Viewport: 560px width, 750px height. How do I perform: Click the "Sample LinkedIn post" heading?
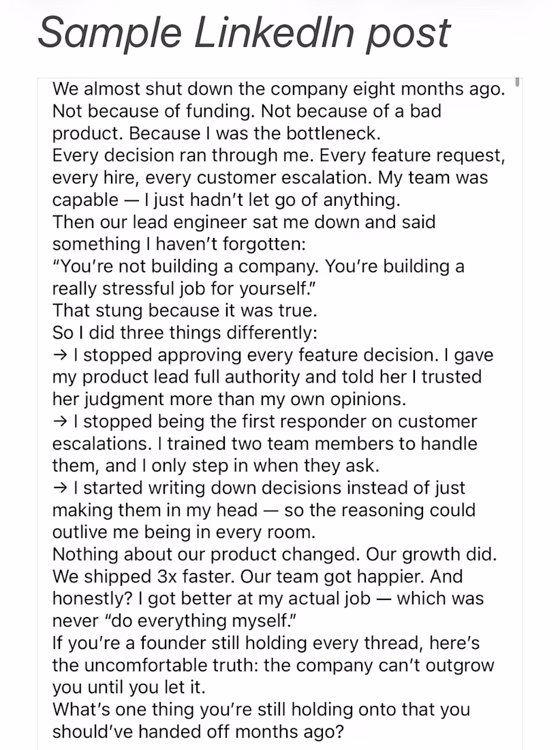[x=244, y=33]
